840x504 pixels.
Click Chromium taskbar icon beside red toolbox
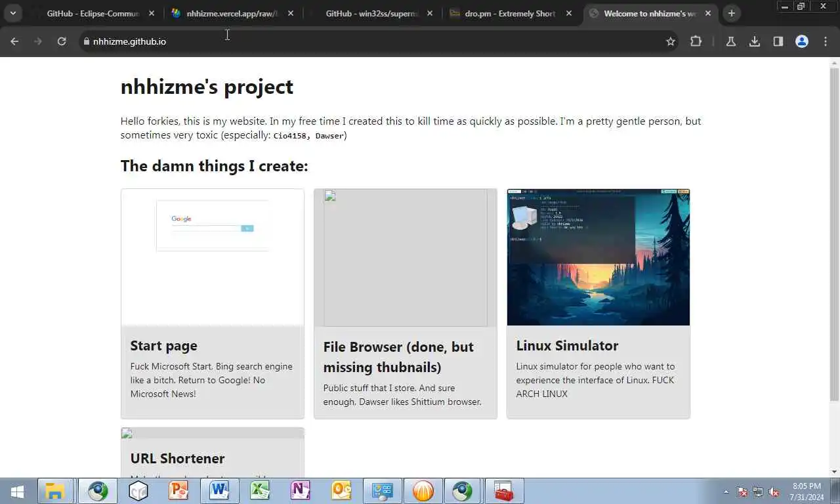(x=463, y=491)
